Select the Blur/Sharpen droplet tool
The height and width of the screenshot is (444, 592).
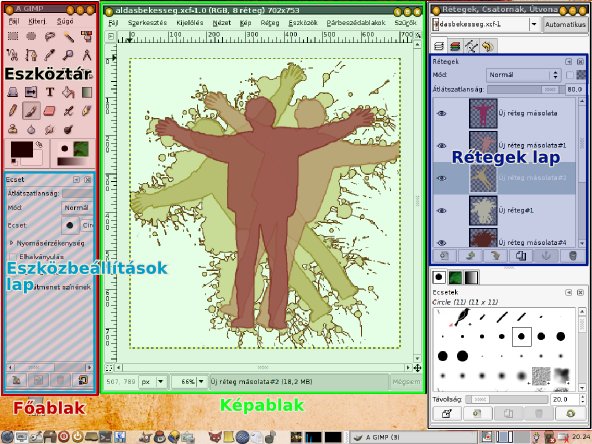click(x=31, y=130)
